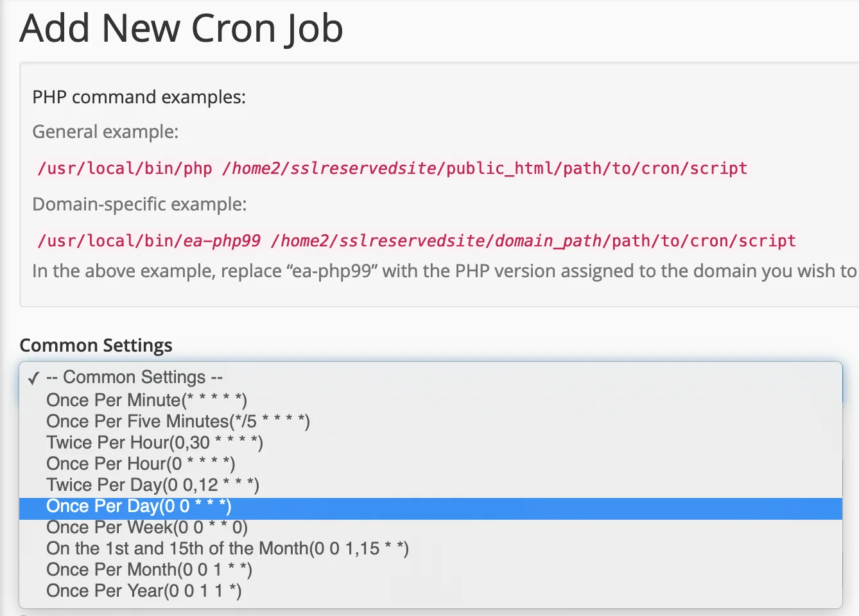Select Once Per Hour schedule

point(141,464)
